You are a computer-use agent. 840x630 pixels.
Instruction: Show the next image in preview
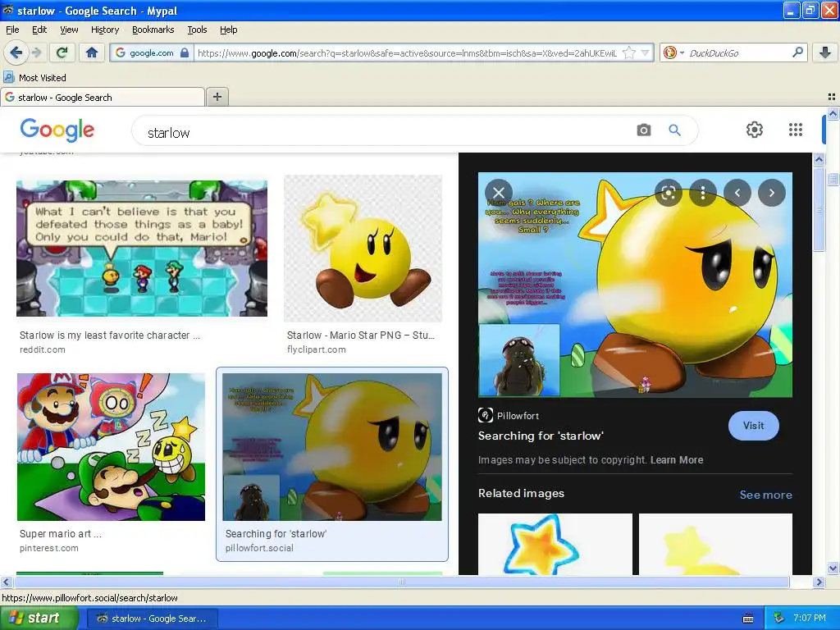771,193
